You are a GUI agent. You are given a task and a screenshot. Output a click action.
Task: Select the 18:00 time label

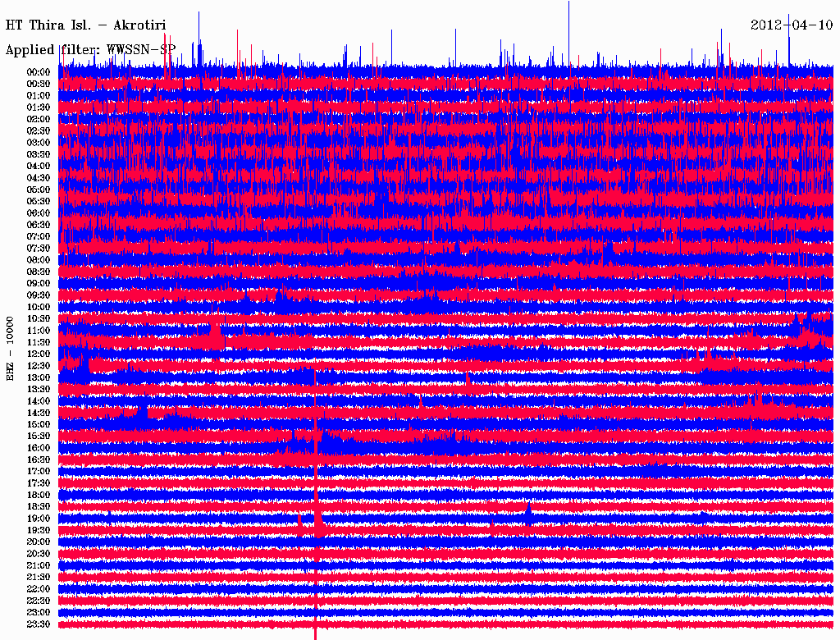[39, 496]
